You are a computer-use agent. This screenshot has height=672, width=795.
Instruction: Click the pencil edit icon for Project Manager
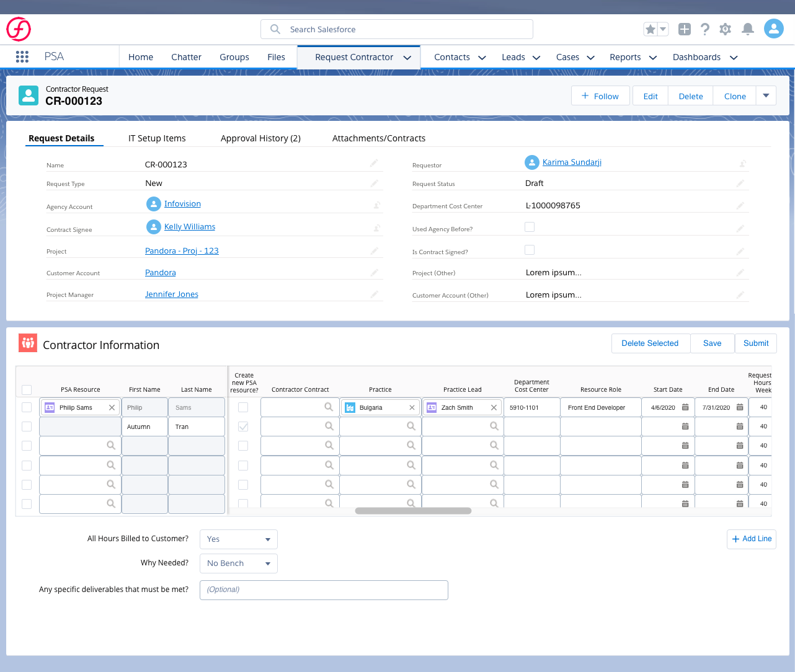[374, 294]
